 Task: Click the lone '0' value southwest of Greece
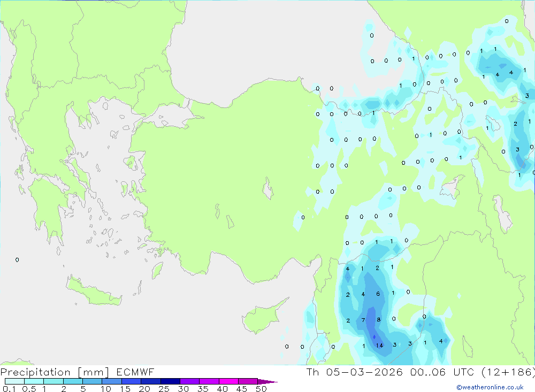(x=17, y=260)
